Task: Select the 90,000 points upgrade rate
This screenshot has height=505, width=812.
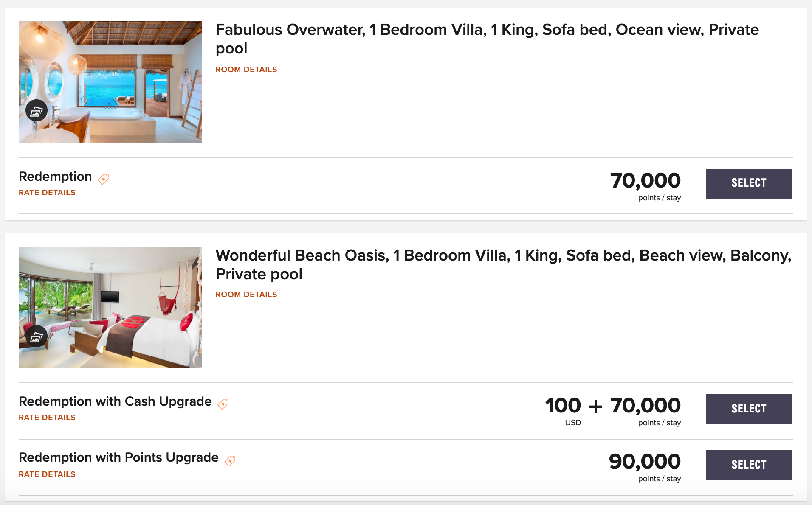Action: coord(749,465)
